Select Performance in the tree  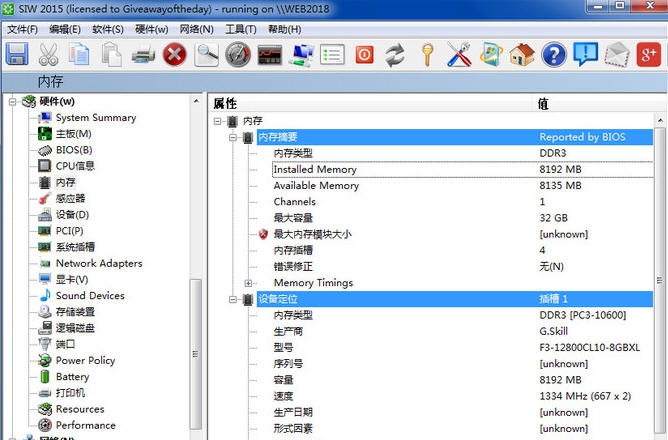86,425
